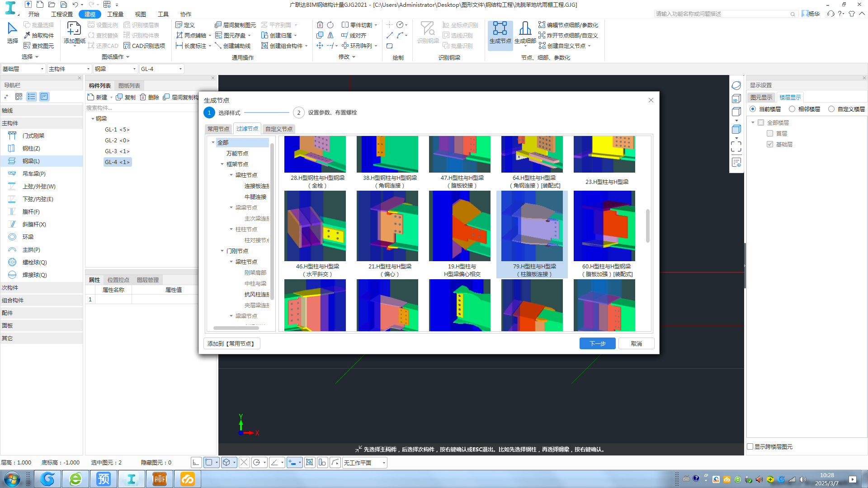Click 新建 in component list toolbar
Screen dimensions: 868x488
98,97
